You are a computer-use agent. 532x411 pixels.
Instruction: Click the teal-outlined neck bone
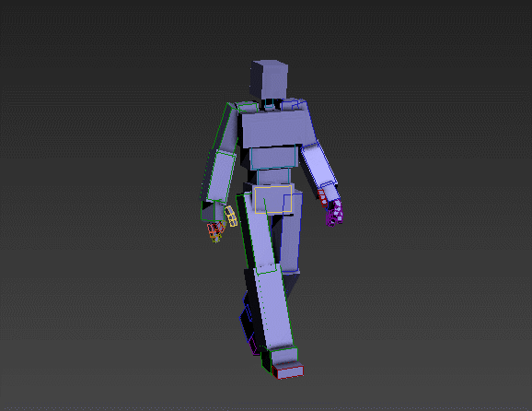(270, 104)
